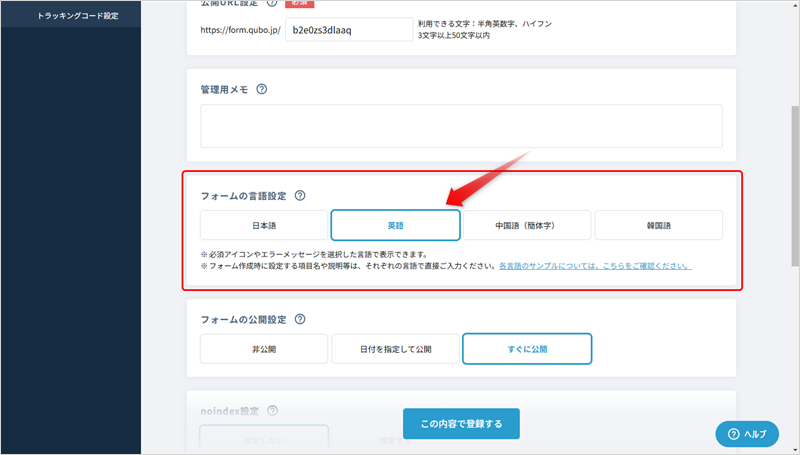The height and width of the screenshot is (455, 800).
Task: Select 指定しない under noindex設定
Action: tap(264, 438)
